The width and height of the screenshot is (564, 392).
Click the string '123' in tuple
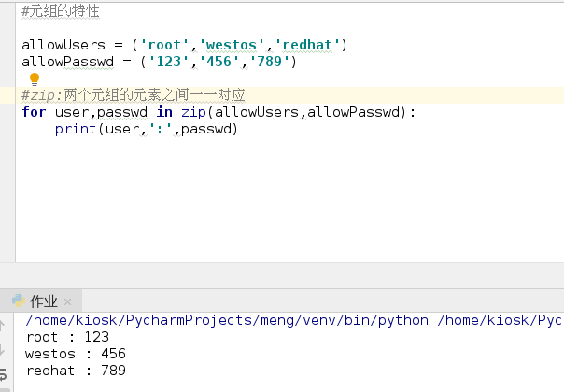pos(169,62)
